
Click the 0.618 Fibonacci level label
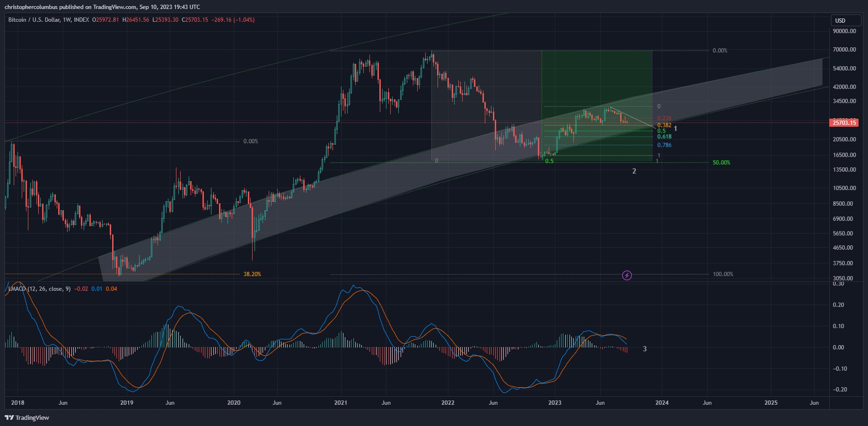click(x=664, y=137)
